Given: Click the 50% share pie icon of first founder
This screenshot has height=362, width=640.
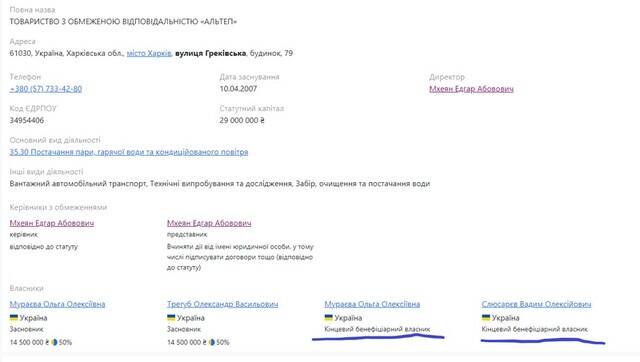Looking at the screenshot, I should pos(54,342).
